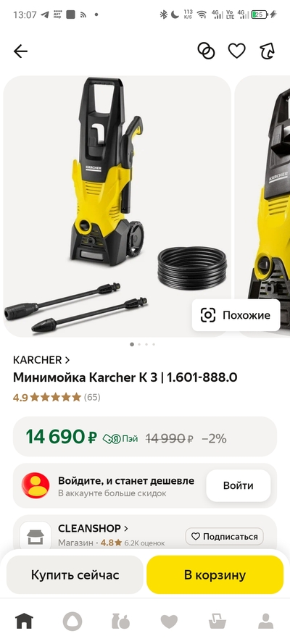Open the favorites tab in bottom bar
290x644 pixels.
pos(169,622)
